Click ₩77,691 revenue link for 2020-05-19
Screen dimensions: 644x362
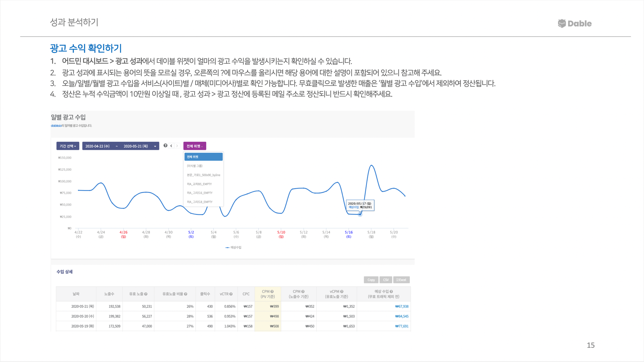pos(402,326)
